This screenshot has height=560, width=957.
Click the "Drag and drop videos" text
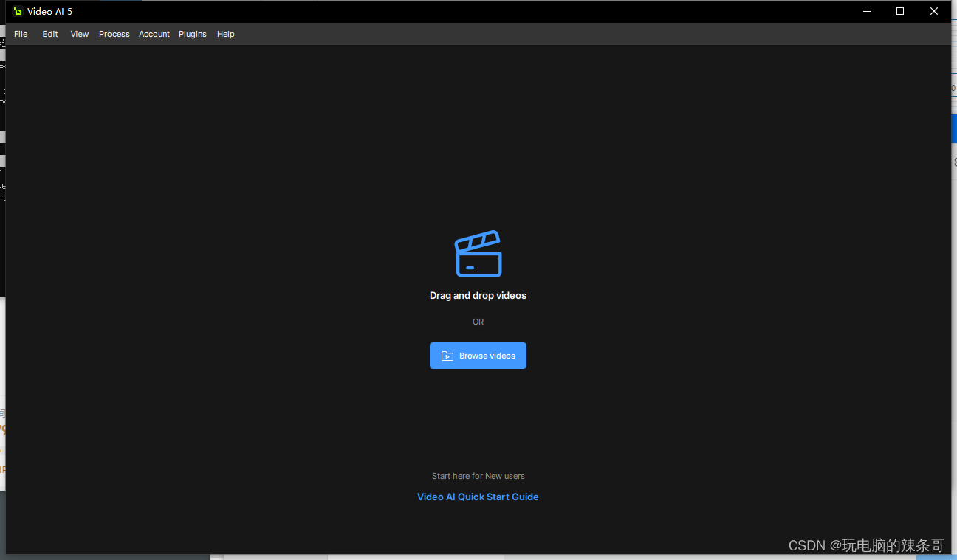478,295
